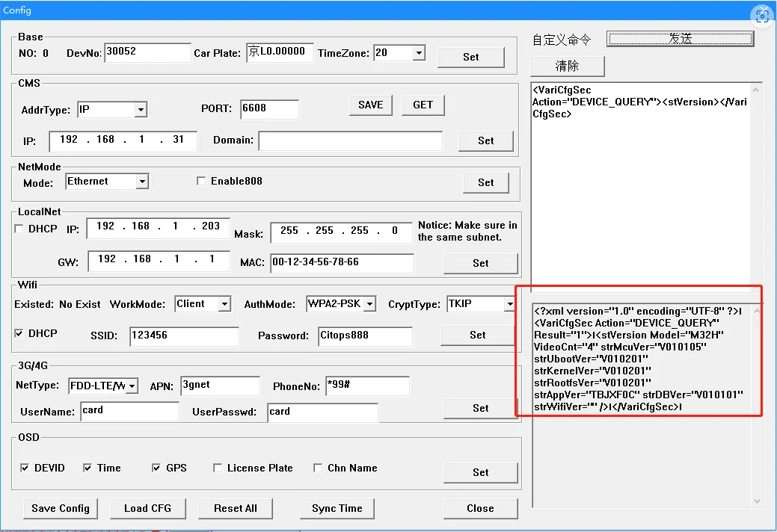
Task: Click the 发送 send button
Action: tap(680, 39)
